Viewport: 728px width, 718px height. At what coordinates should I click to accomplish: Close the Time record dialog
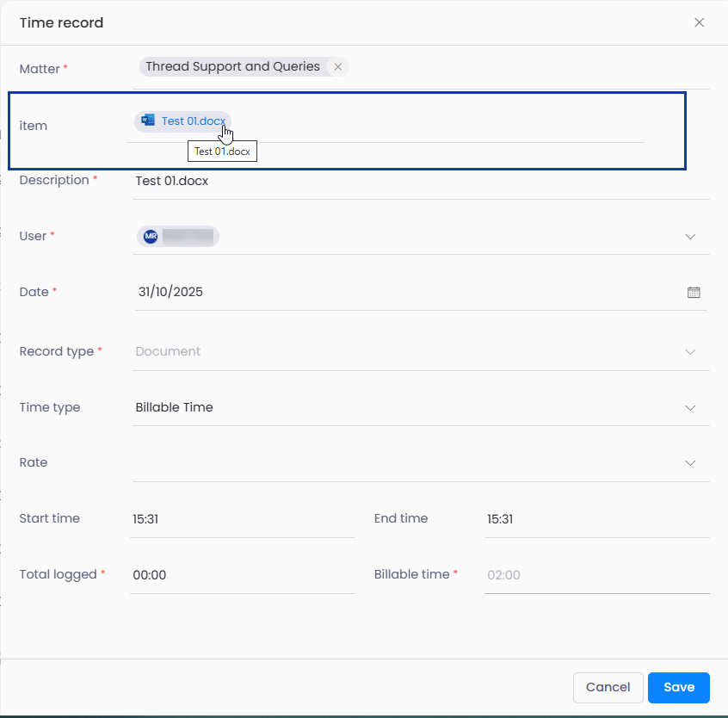[699, 23]
